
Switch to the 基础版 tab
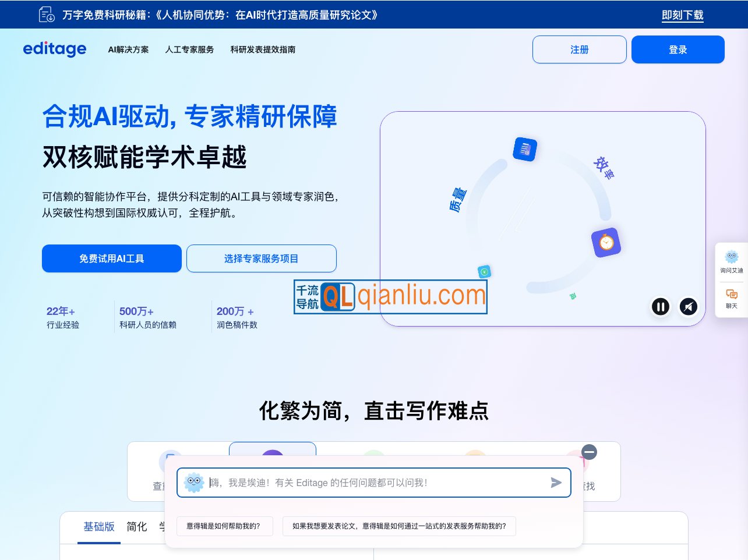(x=98, y=526)
